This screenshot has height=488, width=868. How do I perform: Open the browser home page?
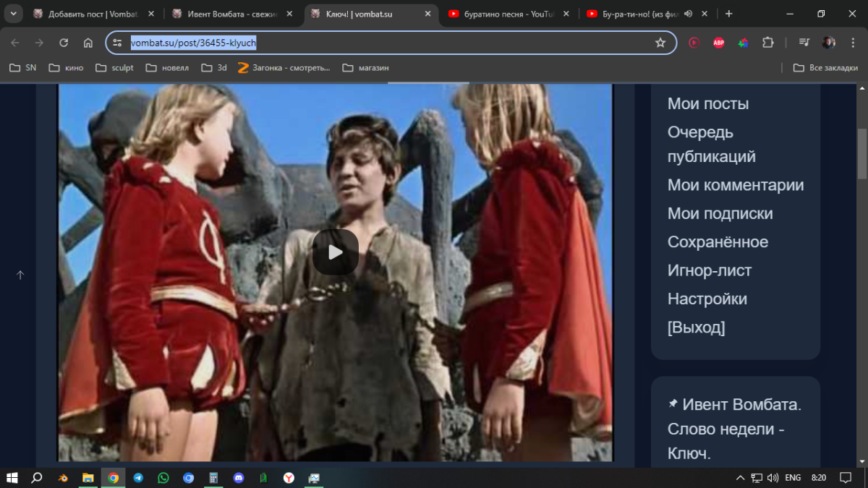pos(88,43)
